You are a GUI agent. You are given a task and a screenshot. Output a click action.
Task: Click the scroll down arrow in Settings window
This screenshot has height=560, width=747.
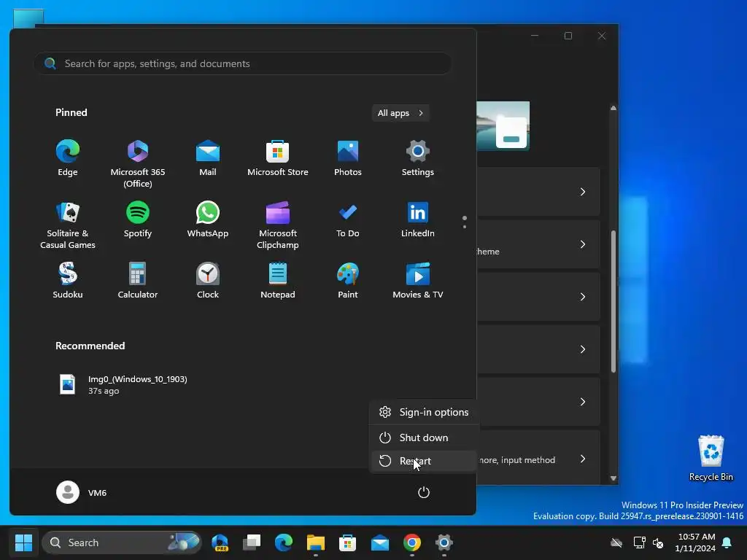tap(613, 478)
